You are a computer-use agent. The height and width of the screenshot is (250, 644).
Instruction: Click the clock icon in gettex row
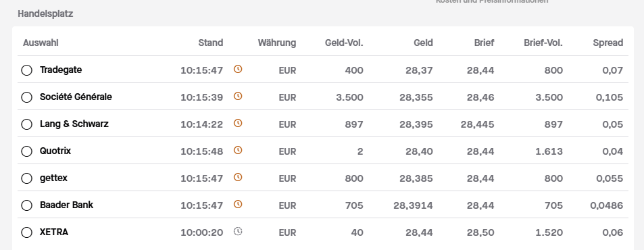tap(238, 177)
